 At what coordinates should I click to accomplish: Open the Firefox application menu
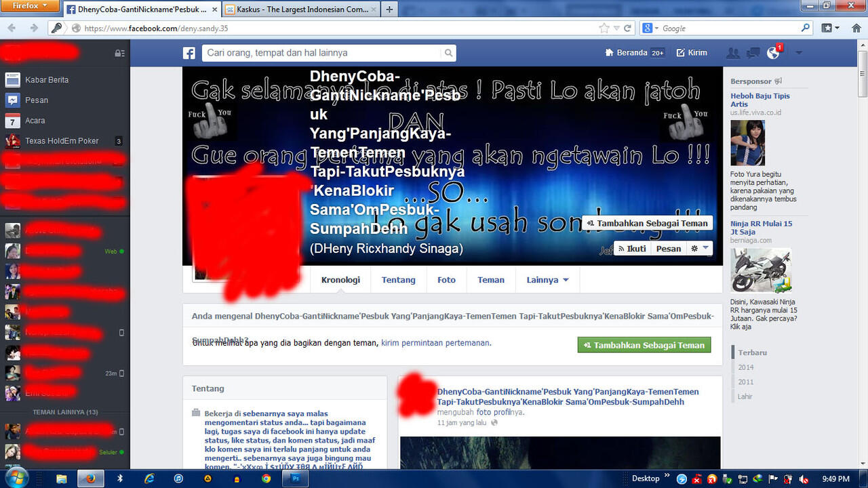(x=30, y=5)
